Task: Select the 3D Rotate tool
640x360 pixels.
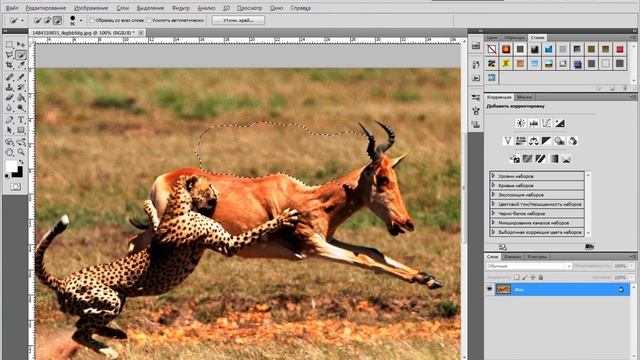Action: (9, 142)
